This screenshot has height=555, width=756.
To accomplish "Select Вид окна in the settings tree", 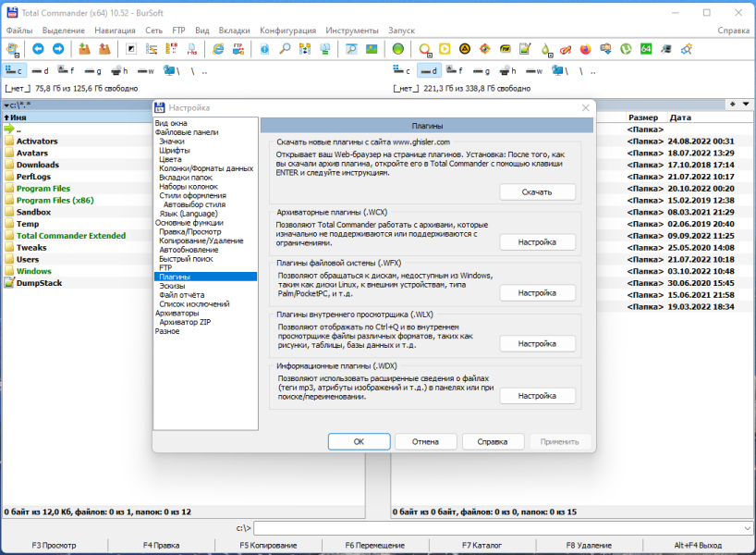I will (x=171, y=123).
